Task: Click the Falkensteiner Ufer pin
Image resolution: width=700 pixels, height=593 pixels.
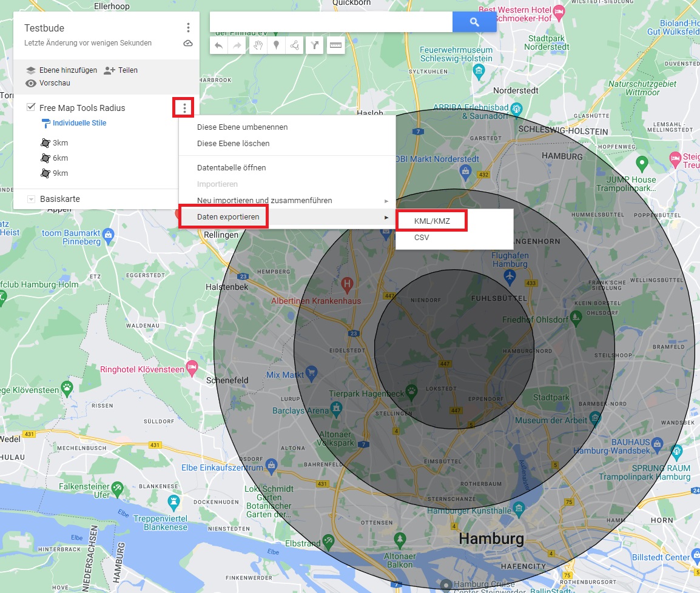Action: [118, 489]
